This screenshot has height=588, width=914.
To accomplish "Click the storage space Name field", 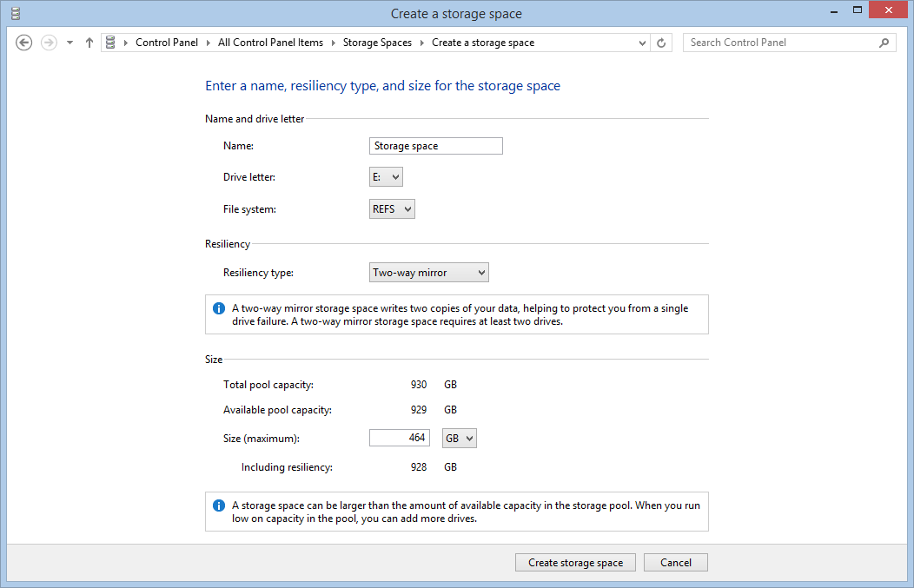I will (x=436, y=146).
